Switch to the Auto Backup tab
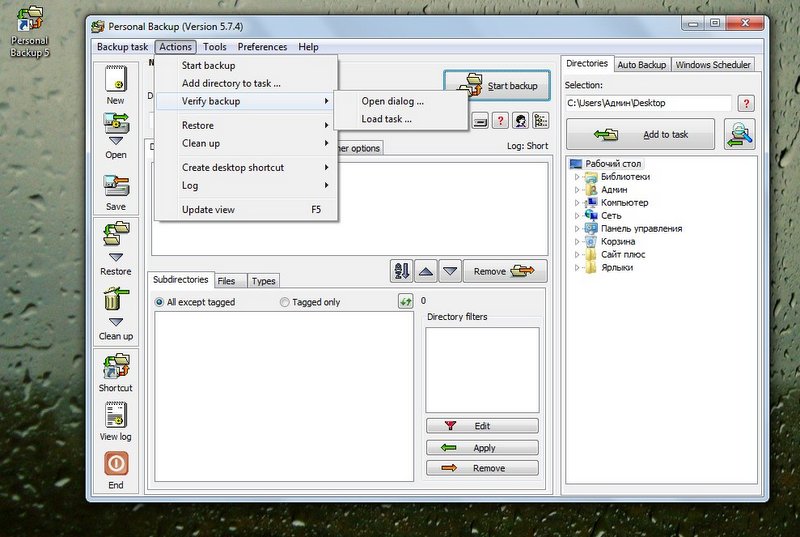Image resolution: width=800 pixels, height=537 pixels. [641, 65]
